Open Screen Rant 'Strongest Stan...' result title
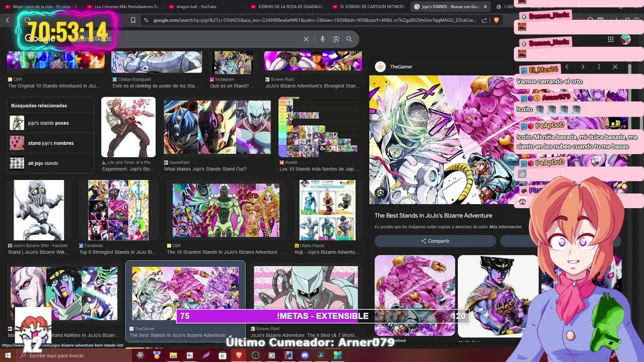This screenshot has width=644, height=362. click(312, 86)
